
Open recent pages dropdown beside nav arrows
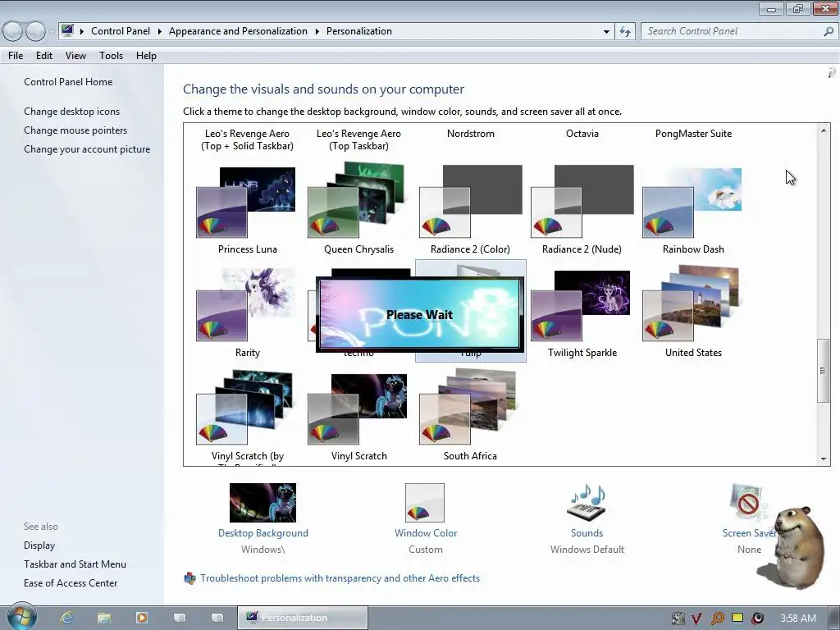click(52, 32)
